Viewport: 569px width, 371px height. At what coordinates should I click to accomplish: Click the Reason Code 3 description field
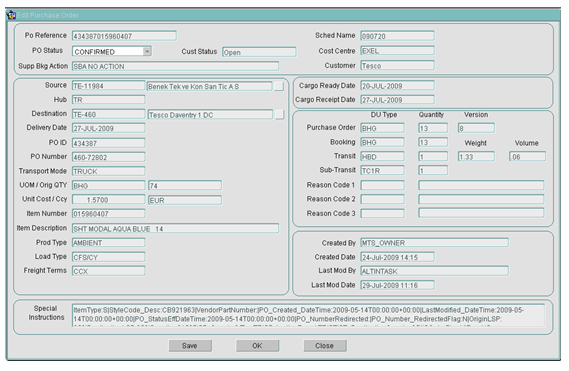tap(481, 213)
